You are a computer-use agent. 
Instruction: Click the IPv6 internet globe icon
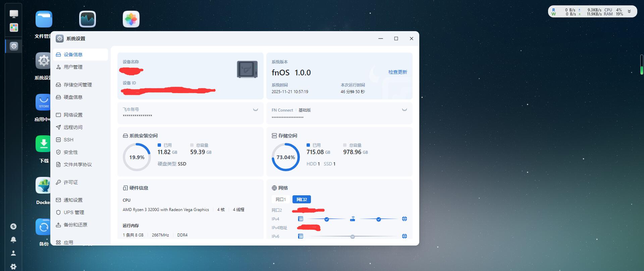pos(405,236)
